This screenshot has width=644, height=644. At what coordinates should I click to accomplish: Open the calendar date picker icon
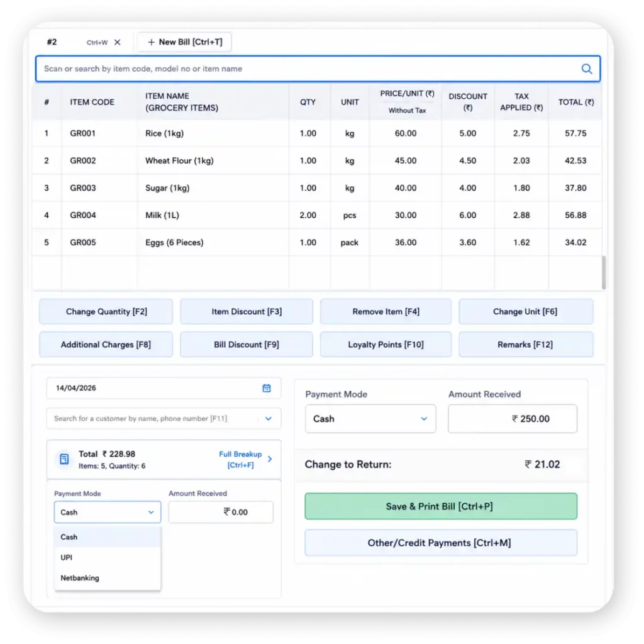tap(267, 388)
